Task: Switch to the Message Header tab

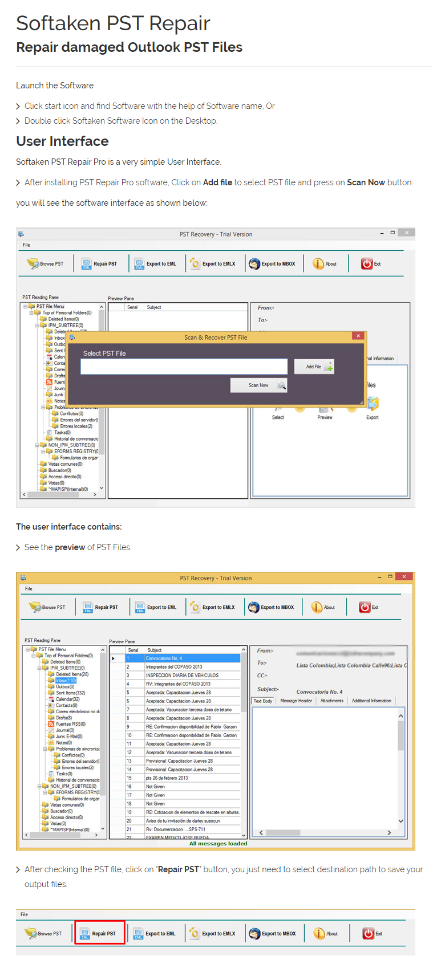Action: click(296, 701)
